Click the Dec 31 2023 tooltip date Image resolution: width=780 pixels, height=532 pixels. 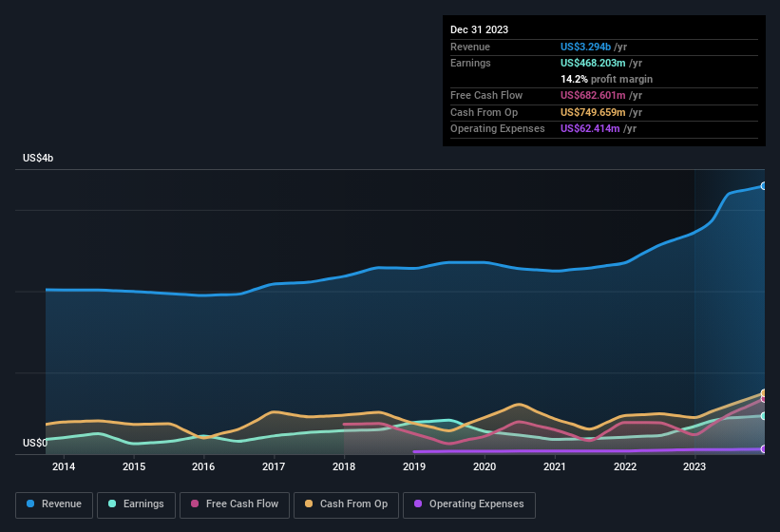[479, 29]
